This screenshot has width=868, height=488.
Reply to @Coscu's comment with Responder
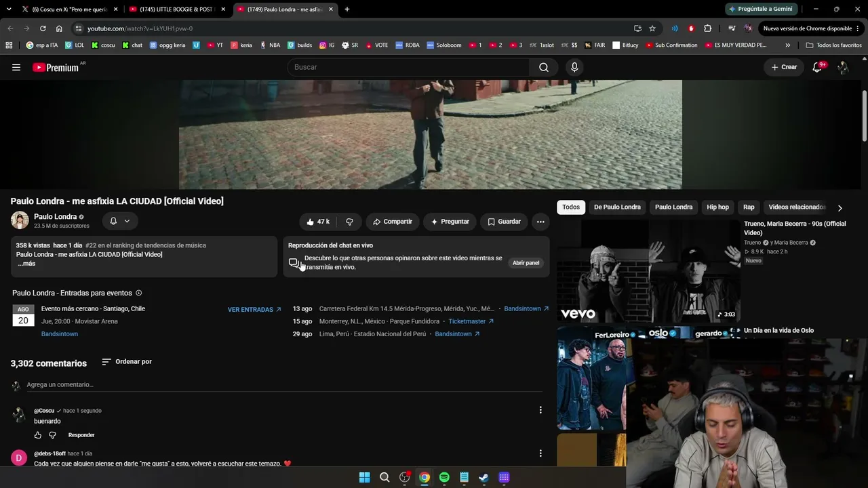coord(81,435)
